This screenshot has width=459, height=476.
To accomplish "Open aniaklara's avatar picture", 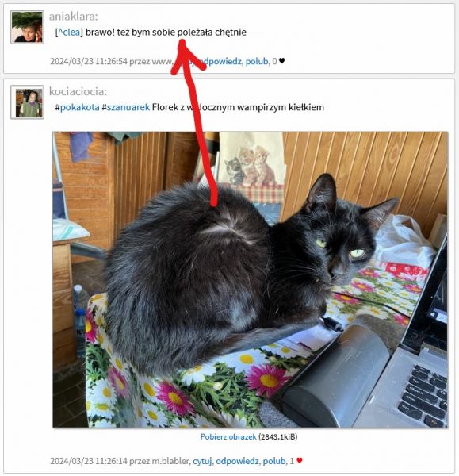I will (27, 27).
